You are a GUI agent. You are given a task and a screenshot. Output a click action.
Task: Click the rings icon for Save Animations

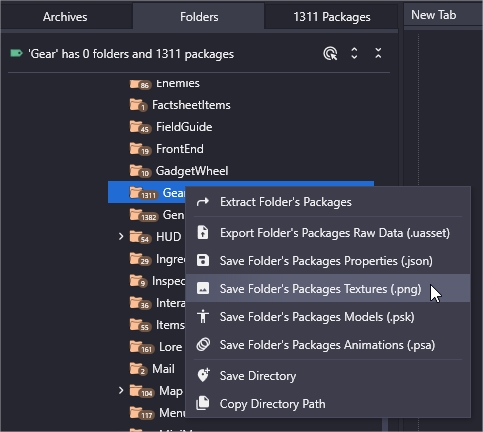click(x=203, y=344)
